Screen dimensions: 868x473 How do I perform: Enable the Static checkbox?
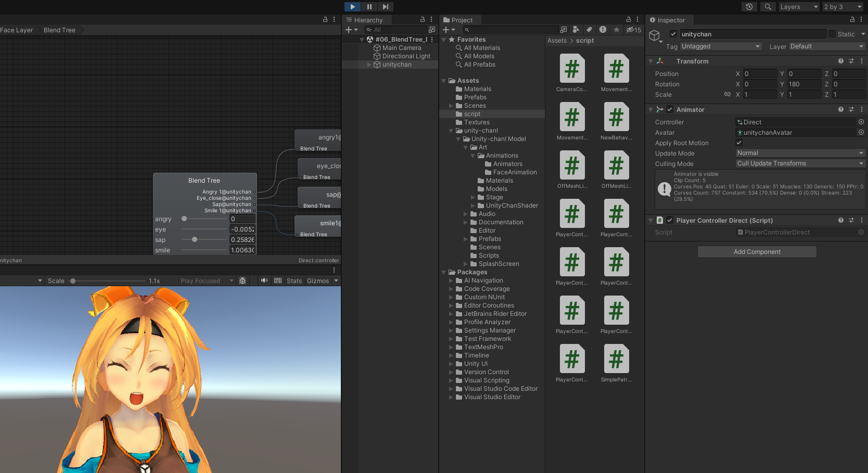click(832, 34)
